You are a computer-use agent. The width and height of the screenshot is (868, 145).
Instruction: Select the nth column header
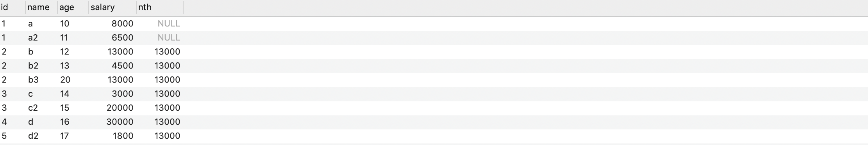[160, 7]
